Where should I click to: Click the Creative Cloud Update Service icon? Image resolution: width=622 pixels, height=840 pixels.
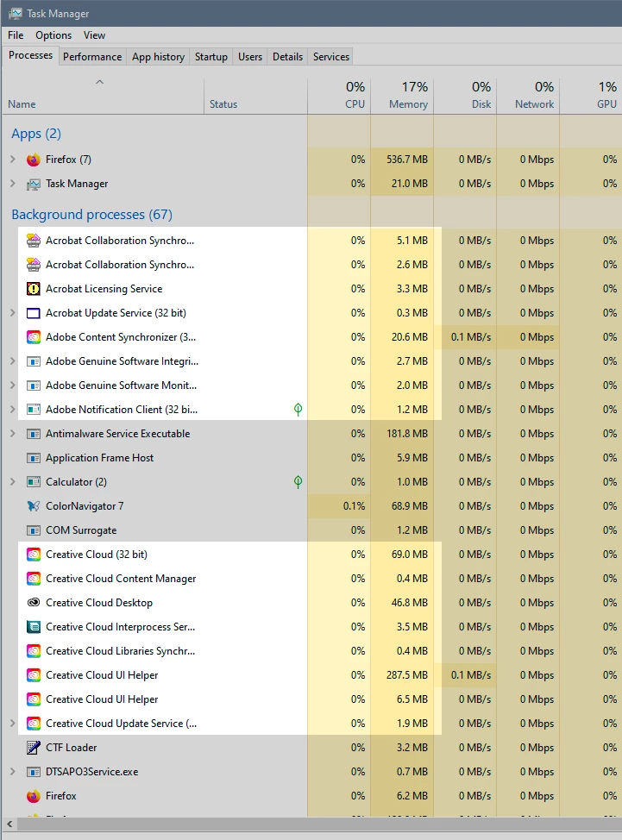tap(34, 724)
